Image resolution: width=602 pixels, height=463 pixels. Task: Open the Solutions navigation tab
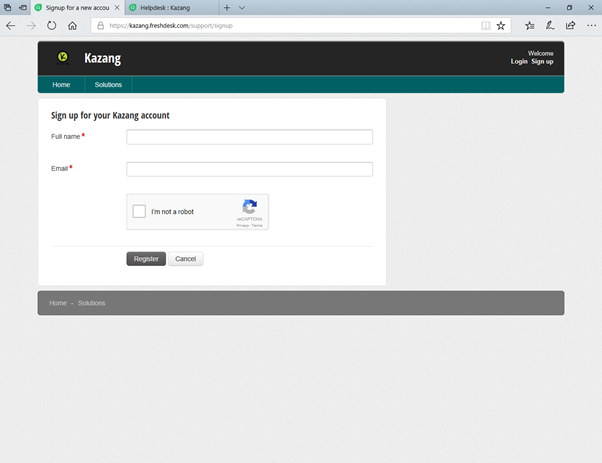(108, 84)
